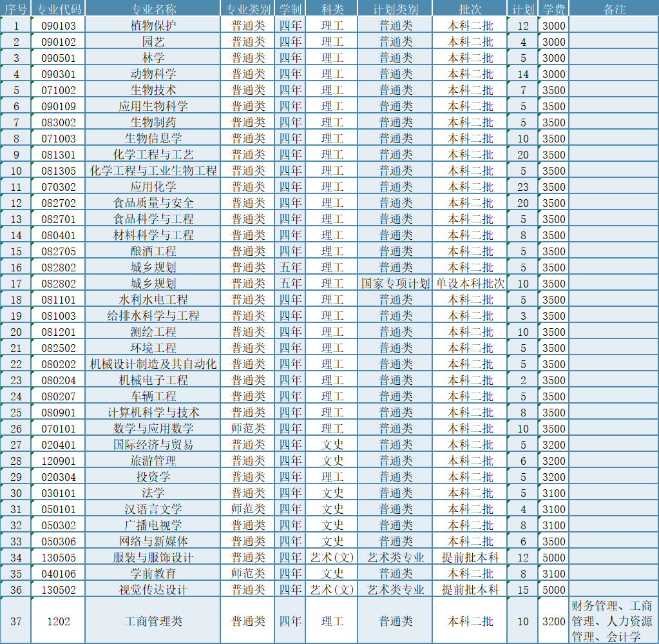Viewport: 659px width, 644px height.
Task: Select tuition 5000 in row 36
Action: [x=553, y=590]
